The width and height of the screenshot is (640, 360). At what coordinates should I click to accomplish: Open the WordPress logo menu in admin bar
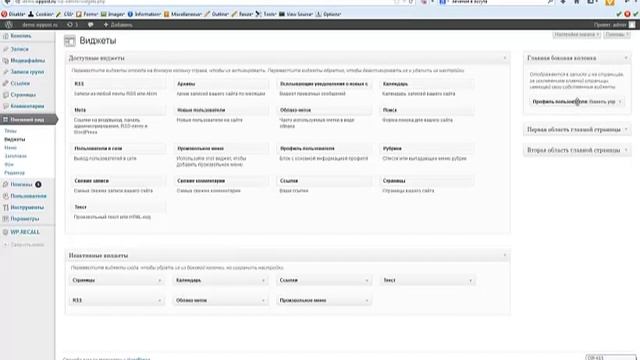9,24
